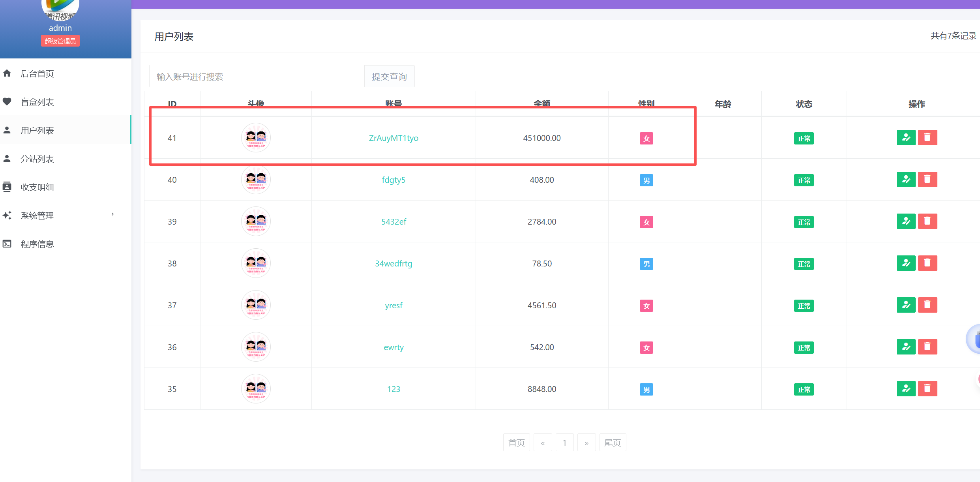Click 正常 status badge for ID 37

pyautogui.click(x=804, y=306)
